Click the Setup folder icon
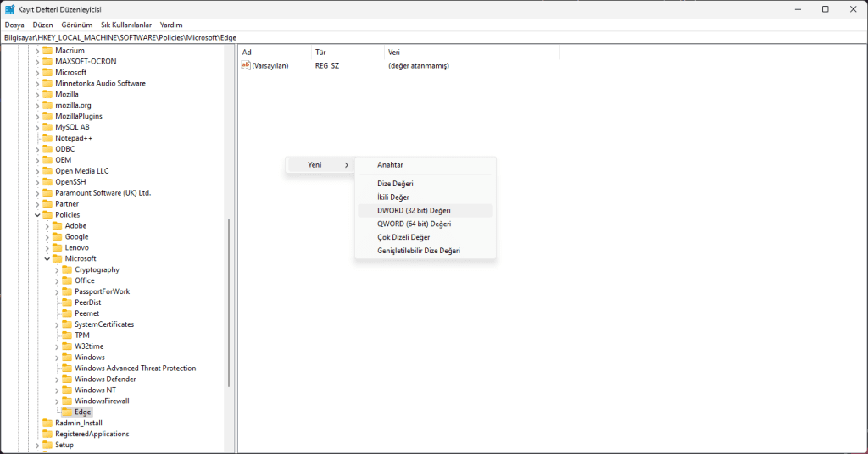 (47, 445)
